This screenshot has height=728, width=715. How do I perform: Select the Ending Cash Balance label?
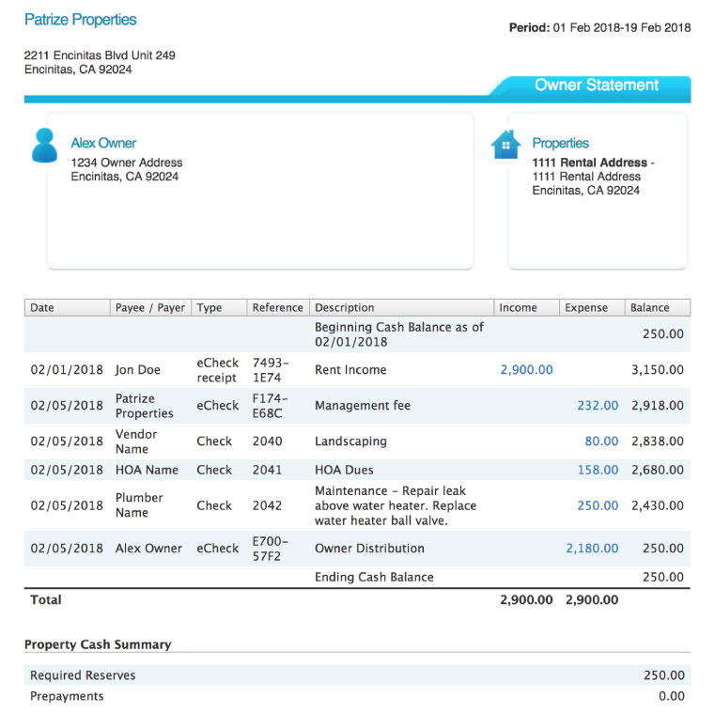(x=374, y=577)
